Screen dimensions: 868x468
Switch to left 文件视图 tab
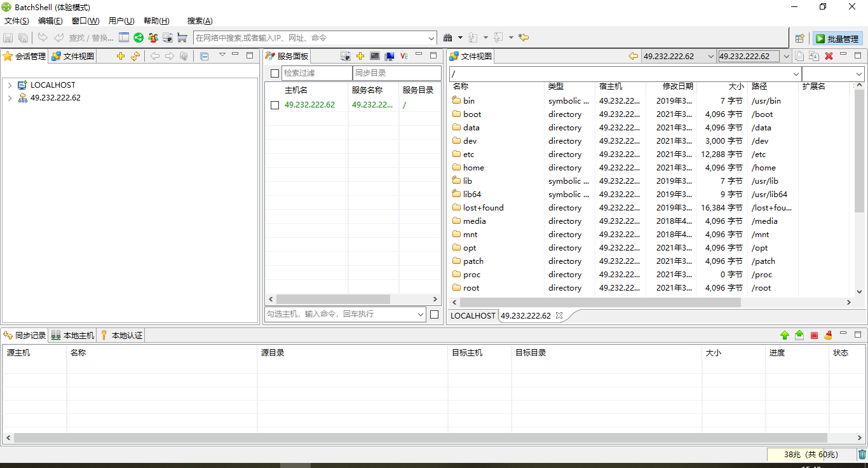(x=72, y=56)
